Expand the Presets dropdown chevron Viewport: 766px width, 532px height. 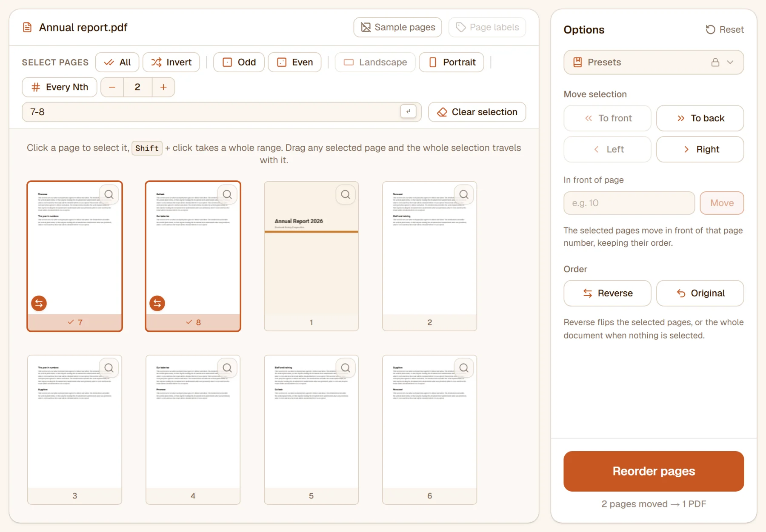[730, 62]
